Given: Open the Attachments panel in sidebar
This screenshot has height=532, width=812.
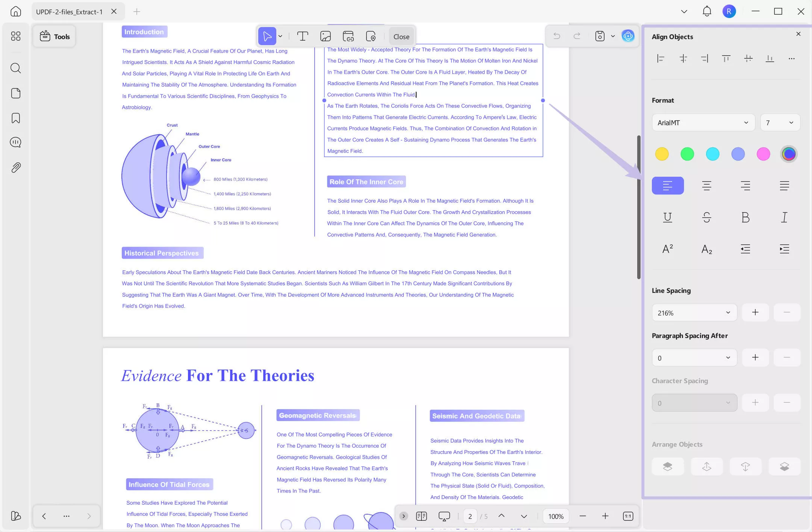Looking at the screenshot, I should tap(16, 167).
